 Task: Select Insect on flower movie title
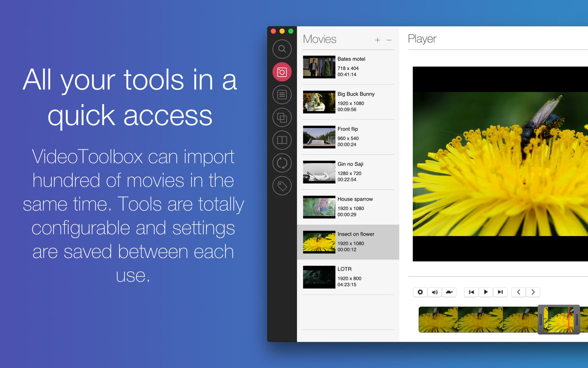click(356, 234)
